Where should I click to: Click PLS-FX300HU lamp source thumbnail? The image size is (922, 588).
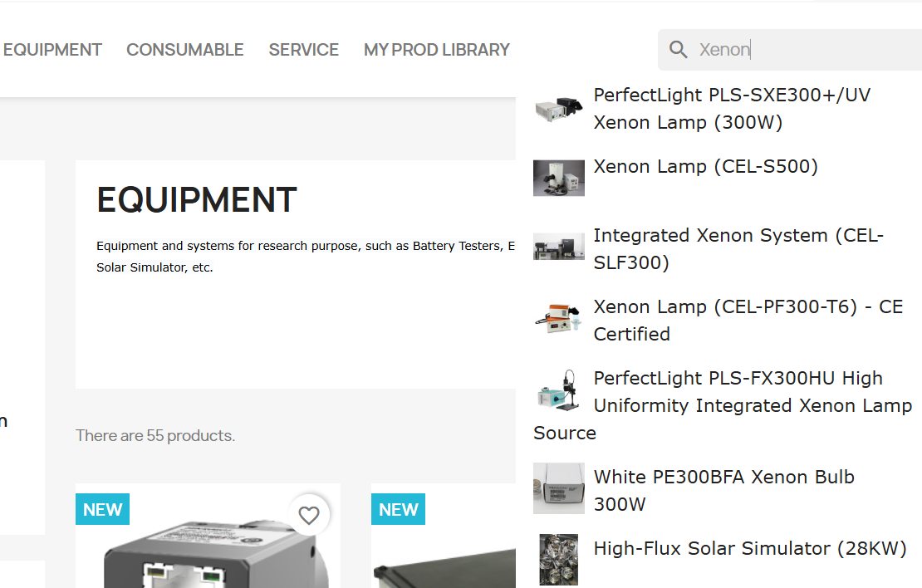[x=559, y=390]
